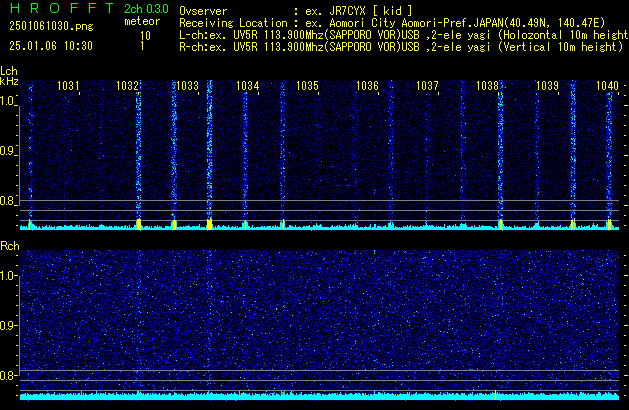Click the Lch channel label
The width and height of the screenshot is (629, 410).
(x=9, y=71)
